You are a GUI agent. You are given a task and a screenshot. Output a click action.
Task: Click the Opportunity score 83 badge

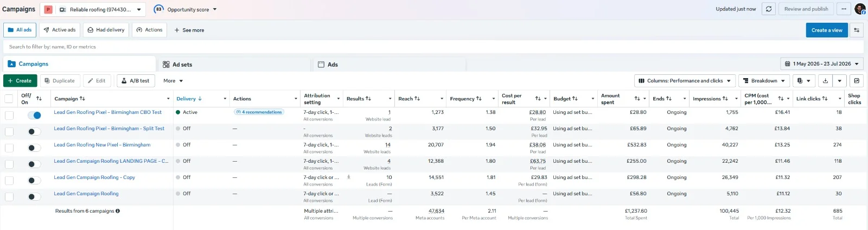pos(158,9)
